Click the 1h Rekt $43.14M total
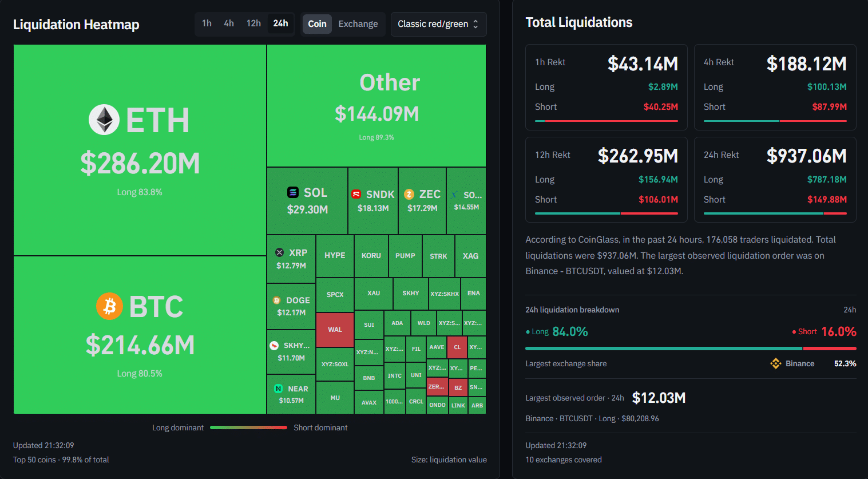The height and width of the screenshot is (479, 868). 643,64
